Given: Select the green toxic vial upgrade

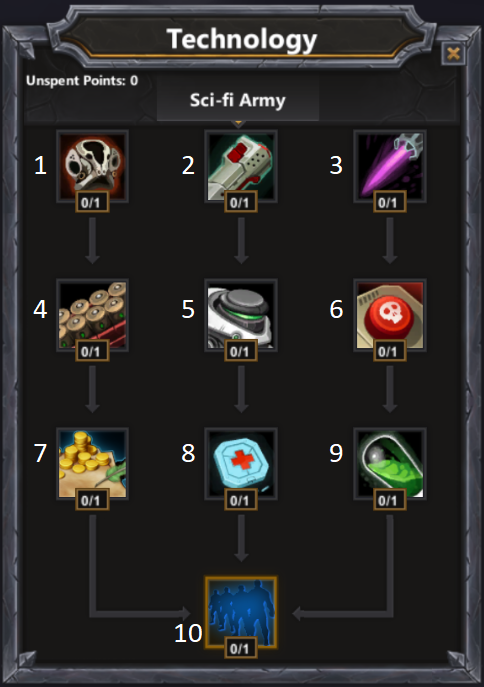Looking at the screenshot, I should click(x=390, y=464).
